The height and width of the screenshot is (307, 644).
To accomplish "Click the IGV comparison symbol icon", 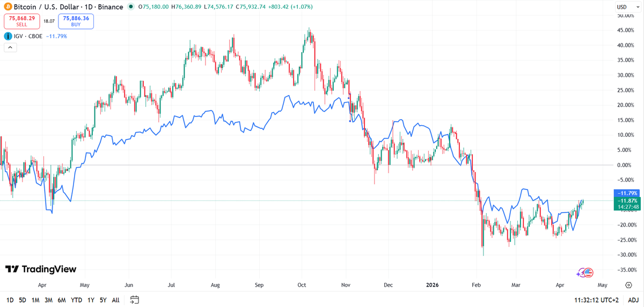I will [x=8, y=36].
